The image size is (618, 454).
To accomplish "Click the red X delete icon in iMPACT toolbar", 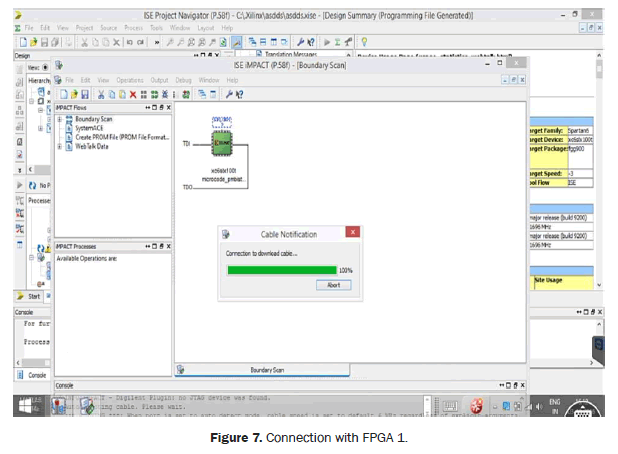I will pos(133,93).
